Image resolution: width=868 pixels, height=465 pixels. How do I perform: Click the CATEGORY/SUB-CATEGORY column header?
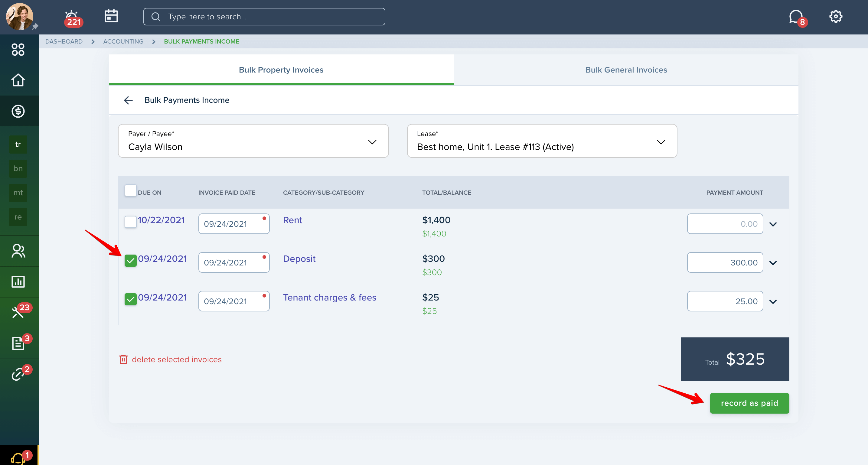click(324, 192)
